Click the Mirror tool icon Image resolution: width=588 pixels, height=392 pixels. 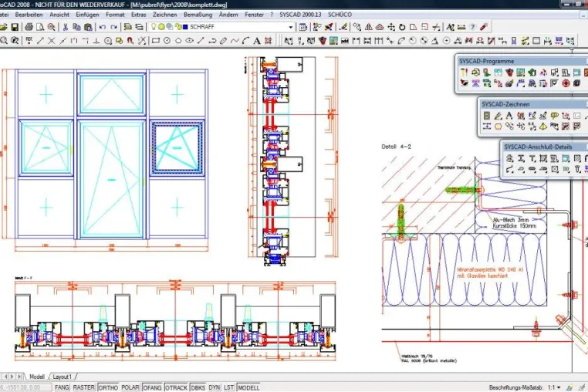click(x=369, y=27)
